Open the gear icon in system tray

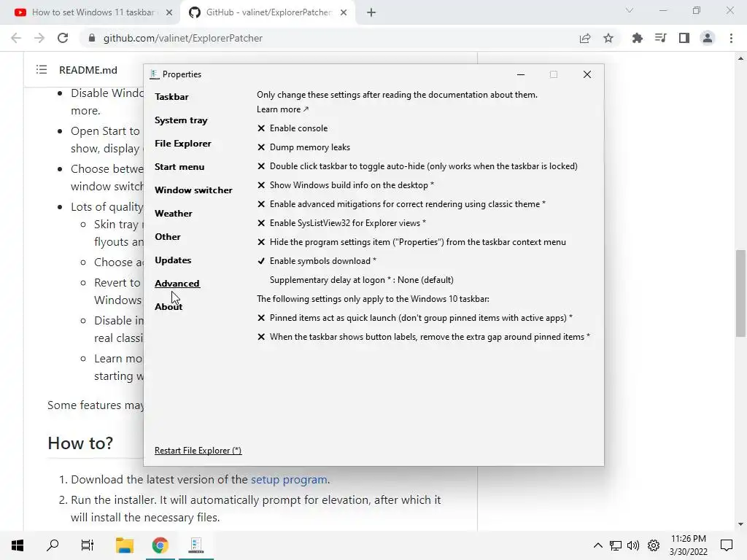point(654,545)
